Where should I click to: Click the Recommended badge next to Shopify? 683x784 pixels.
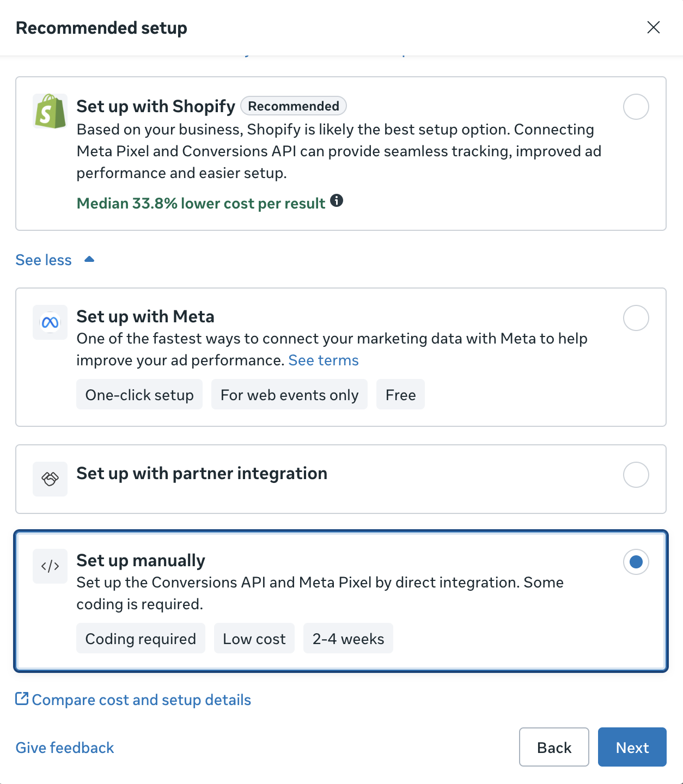coord(294,106)
